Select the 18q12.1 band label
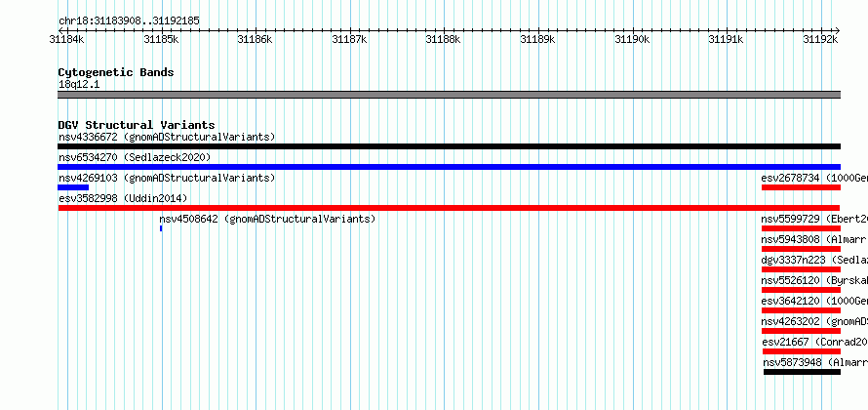The width and height of the screenshot is (868, 410). (x=79, y=85)
